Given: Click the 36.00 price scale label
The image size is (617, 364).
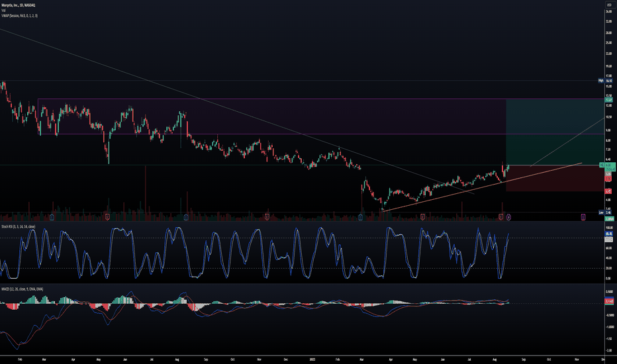Looking at the screenshot, I should [609, 12].
